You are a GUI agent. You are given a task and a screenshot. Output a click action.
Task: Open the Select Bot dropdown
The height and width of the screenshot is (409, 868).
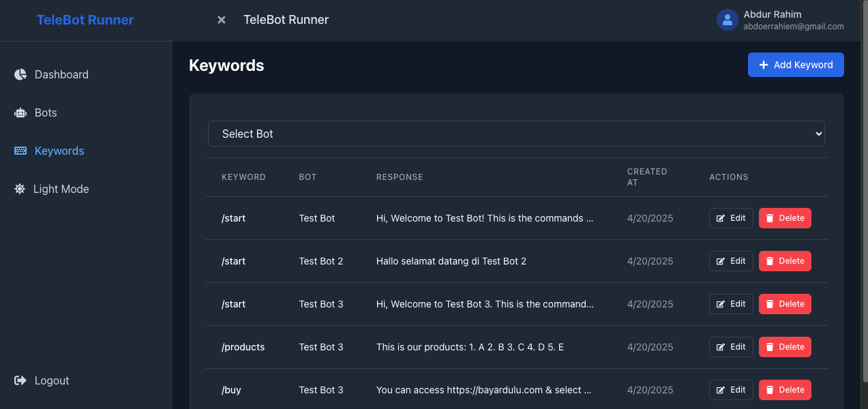(516, 134)
